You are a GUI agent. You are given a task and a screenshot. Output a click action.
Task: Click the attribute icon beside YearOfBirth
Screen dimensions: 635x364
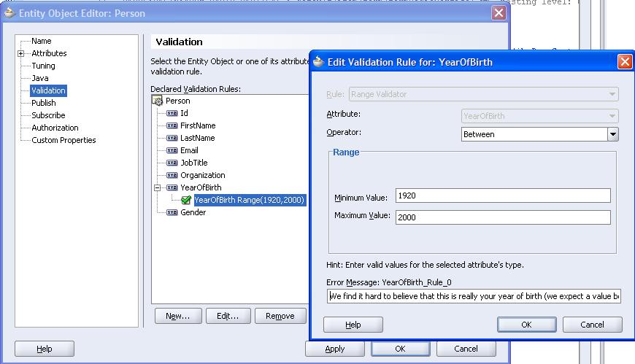pyautogui.click(x=172, y=187)
